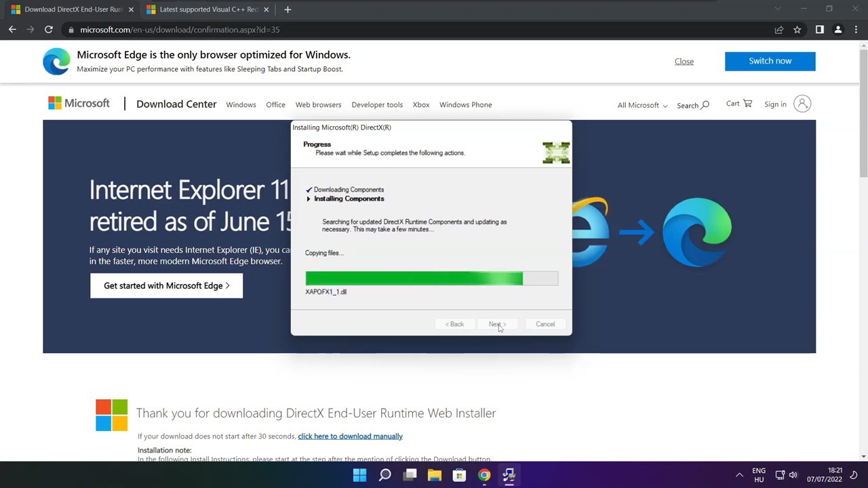The height and width of the screenshot is (488, 868).
Task: Click the Switch now button
Action: (x=770, y=61)
